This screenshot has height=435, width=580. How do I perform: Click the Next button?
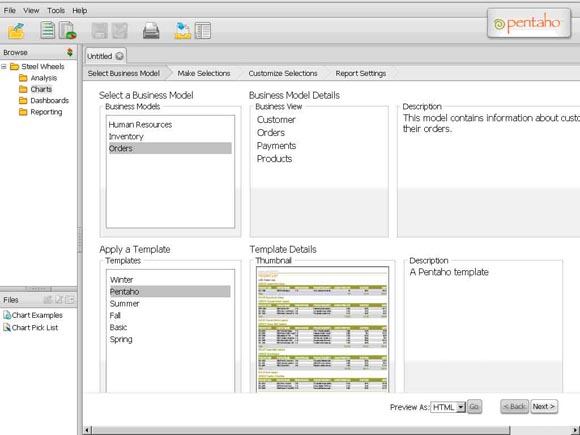(x=544, y=407)
